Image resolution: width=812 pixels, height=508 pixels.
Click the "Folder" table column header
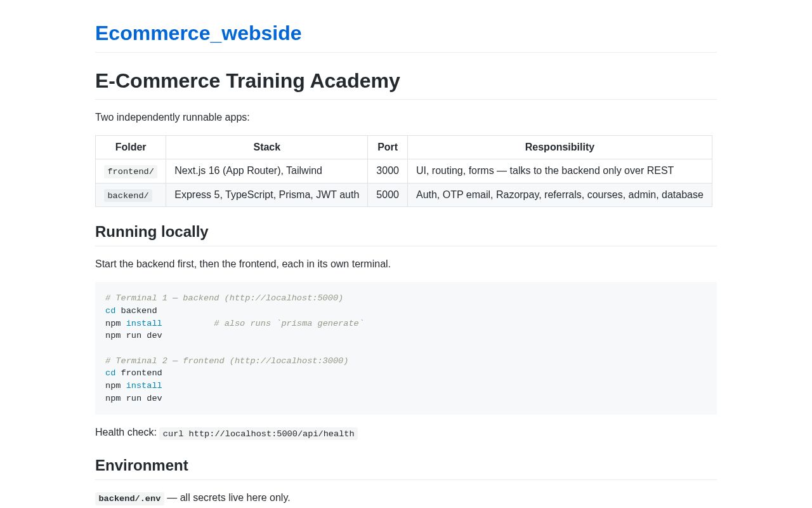point(131,147)
